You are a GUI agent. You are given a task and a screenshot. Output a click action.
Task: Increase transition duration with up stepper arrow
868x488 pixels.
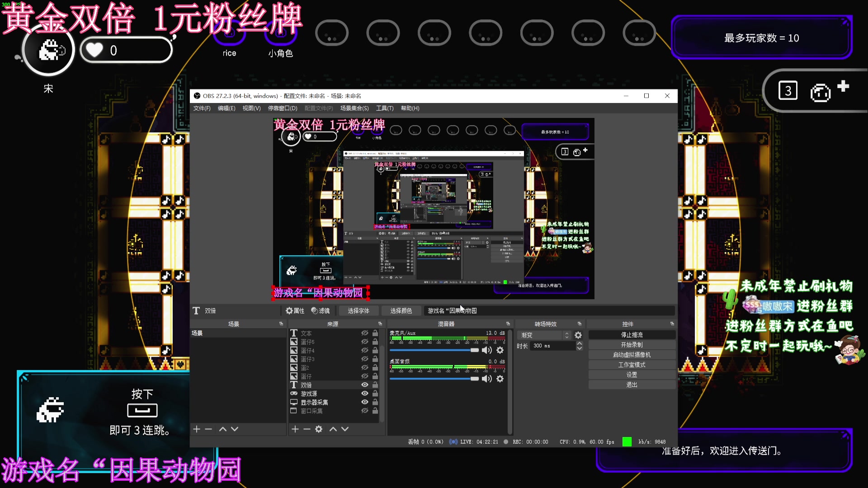point(579,343)
